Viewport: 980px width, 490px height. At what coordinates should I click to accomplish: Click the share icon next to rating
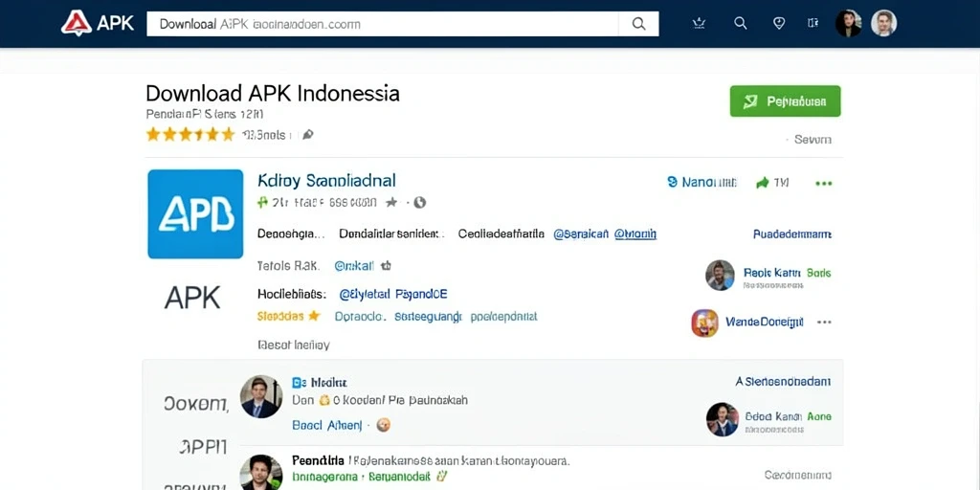(307, 134)
